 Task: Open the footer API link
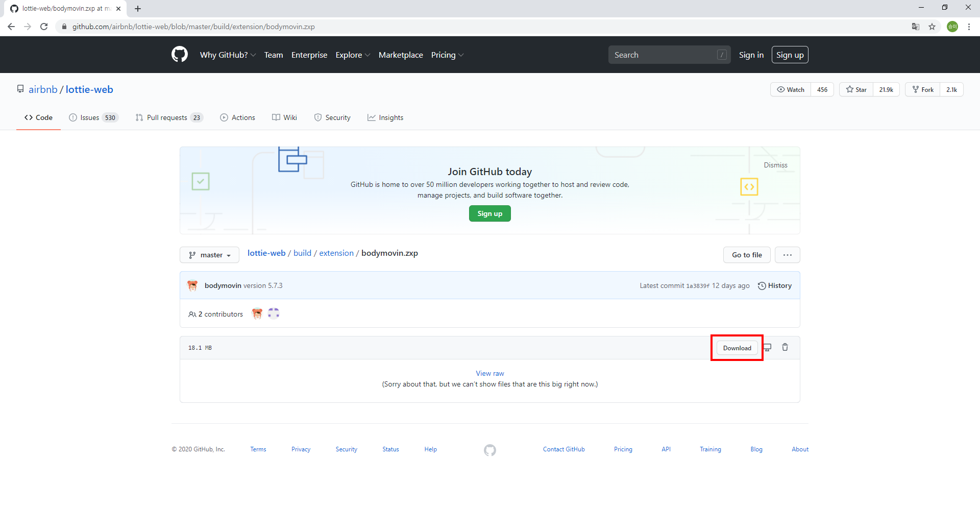pos(666,449)
